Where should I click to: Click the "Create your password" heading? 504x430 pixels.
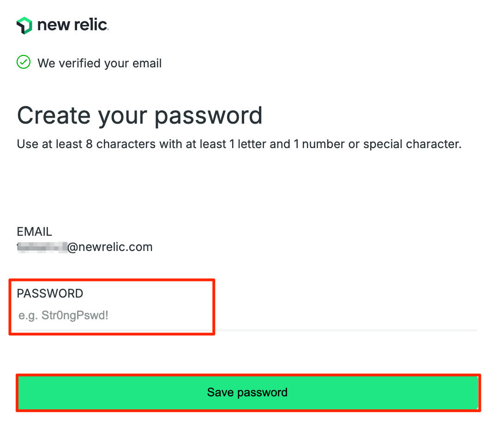pos(140,116)
